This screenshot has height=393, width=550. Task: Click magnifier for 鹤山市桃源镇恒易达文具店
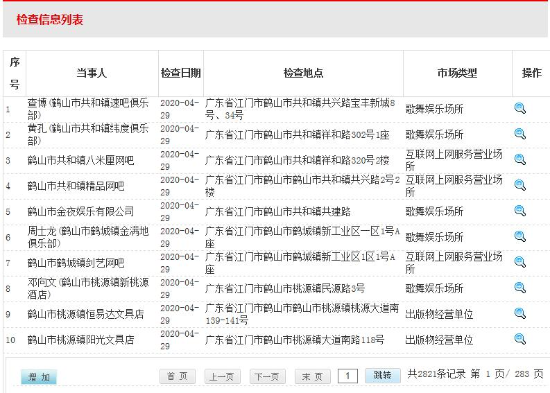pyautogui.click(x=520, y=313)
